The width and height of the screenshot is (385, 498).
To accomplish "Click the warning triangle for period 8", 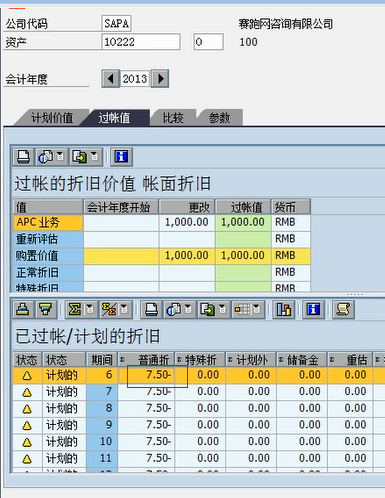I will 27,409.
